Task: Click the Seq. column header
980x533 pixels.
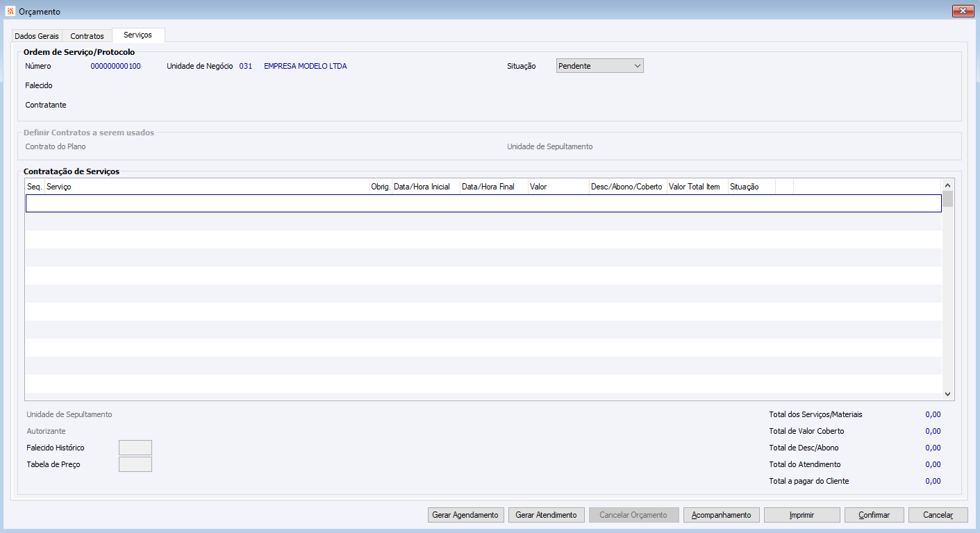Action: 35,187
